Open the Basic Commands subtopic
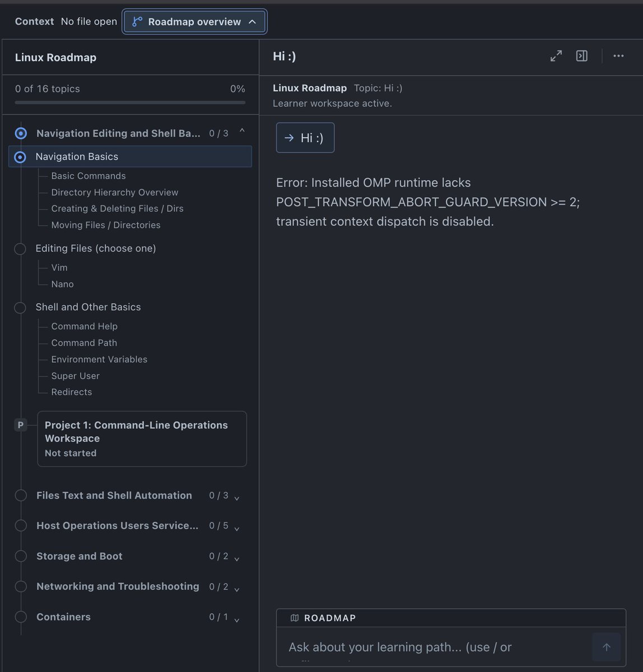Screen dimensions: 643x672 pos(88,176)
